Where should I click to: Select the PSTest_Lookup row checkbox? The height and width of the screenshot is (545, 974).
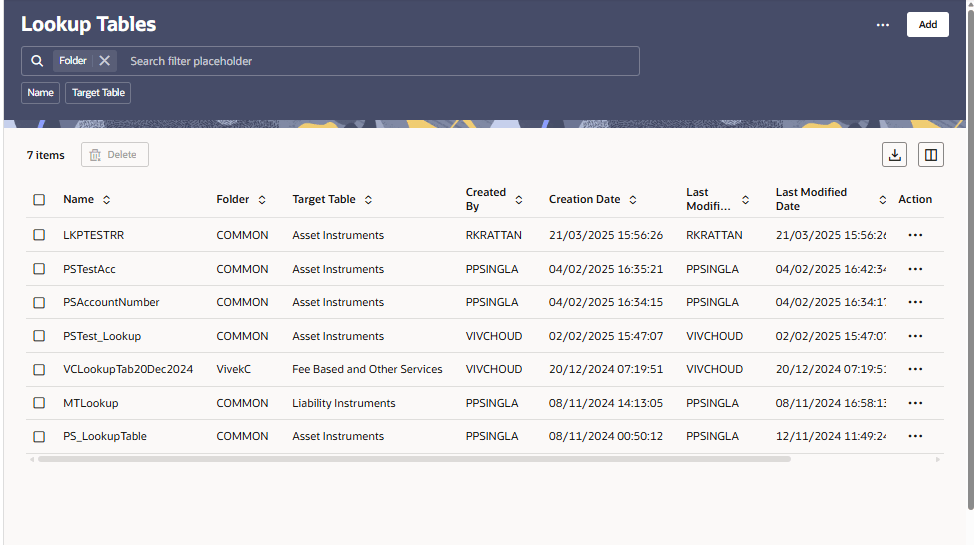tap(39, 336)
